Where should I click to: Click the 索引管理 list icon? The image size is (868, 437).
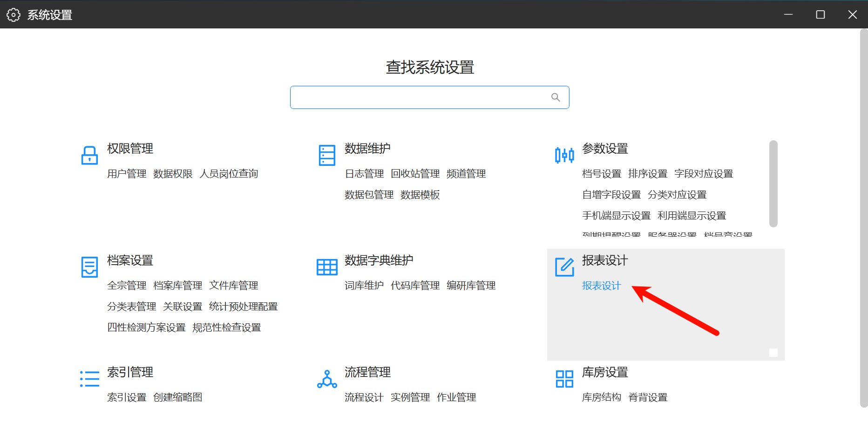click(x=89, y=379)
